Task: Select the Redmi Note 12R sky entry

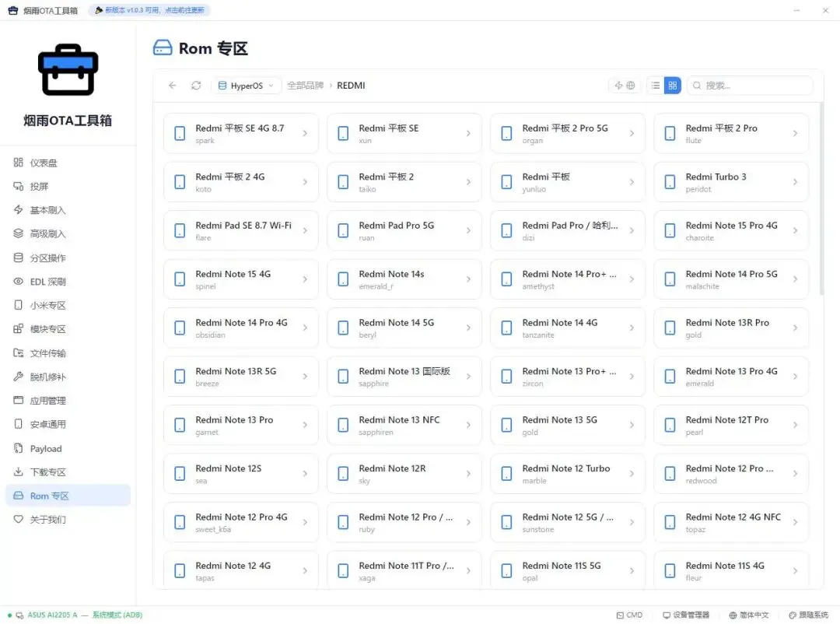Action: (x=404, y=473)
